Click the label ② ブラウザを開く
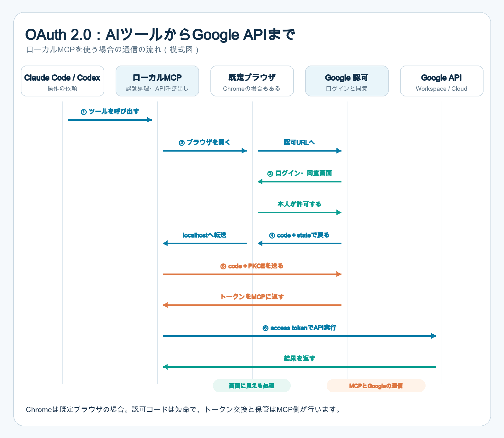 205,142
